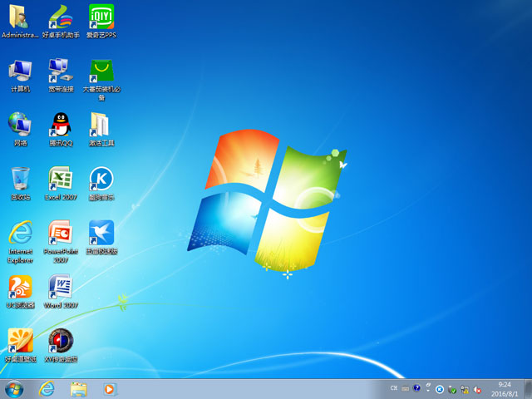The height and width of the screenshot is (399, 532).
Task: Click the CH language indicator in tray
Action: 393,388
